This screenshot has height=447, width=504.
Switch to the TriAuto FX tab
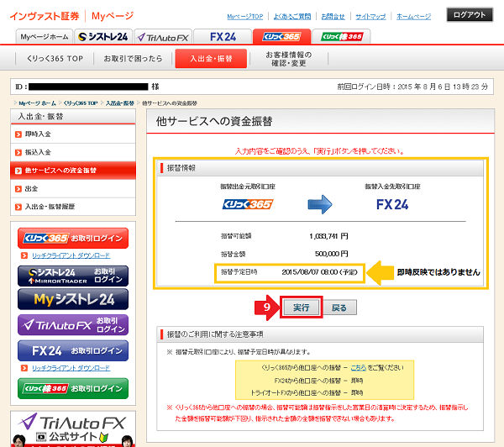163,37
